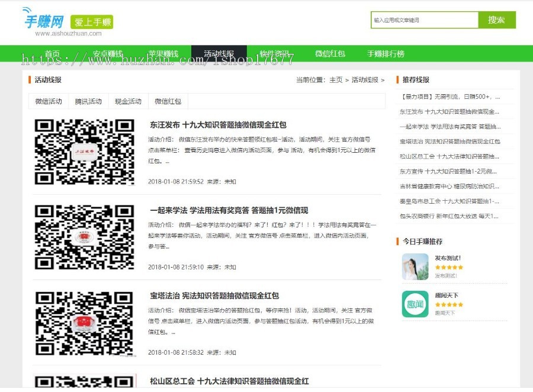Click timestamp 2018-01-08 21:59:10

(x=176, y=267)
